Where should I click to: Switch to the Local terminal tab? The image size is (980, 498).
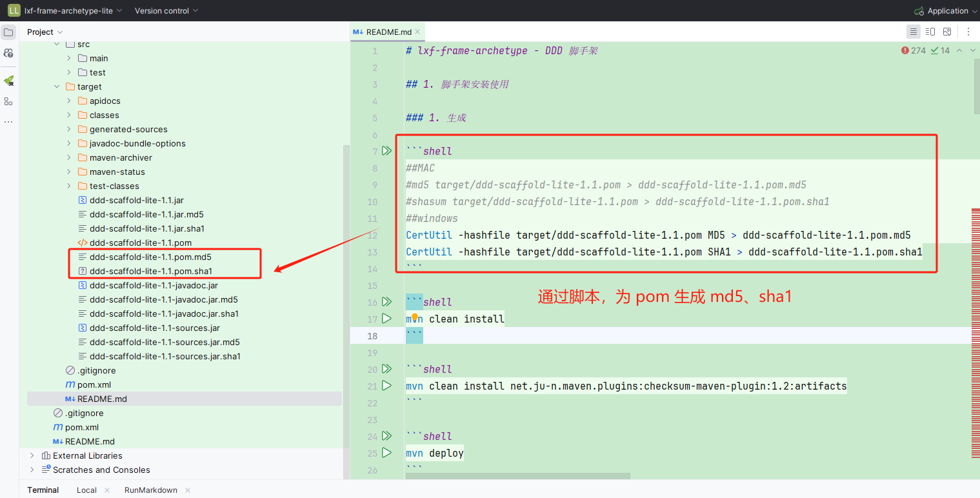coord(86,490)
